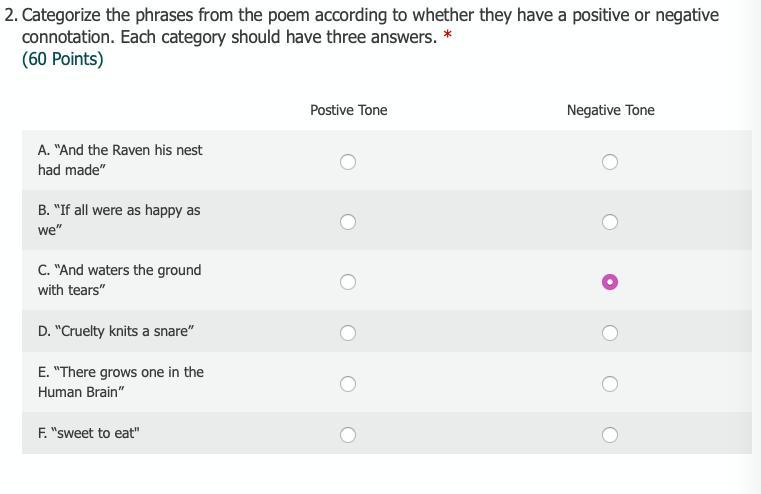Click the "B. If all were as happy" label
This screenshot has width=761, height=494.
coord(119,220)
